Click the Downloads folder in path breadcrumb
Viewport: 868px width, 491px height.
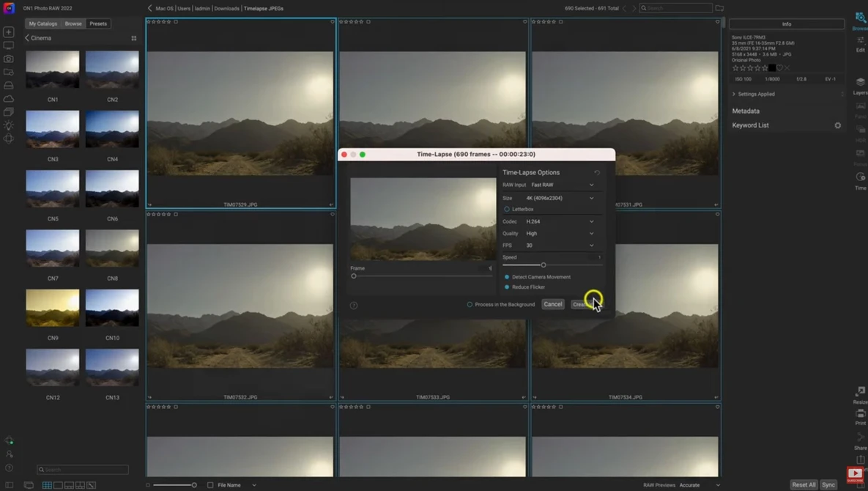pos(226,9)
